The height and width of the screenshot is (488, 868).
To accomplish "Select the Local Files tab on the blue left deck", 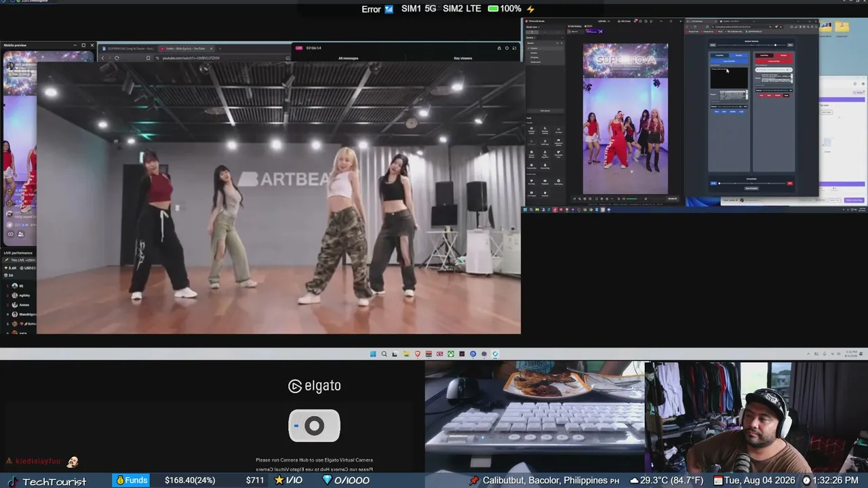I will [x=719, y=55].
